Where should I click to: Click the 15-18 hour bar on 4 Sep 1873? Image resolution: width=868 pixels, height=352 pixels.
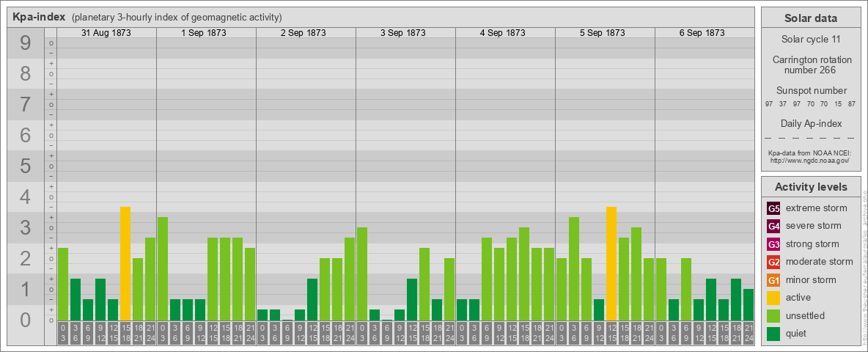tap(524, 274)
